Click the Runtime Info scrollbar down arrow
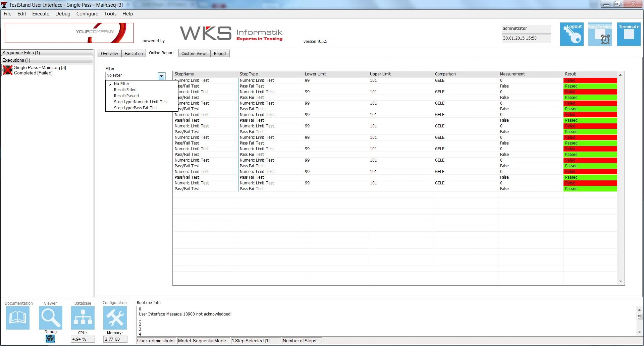644x346 pixels. [640, 332]
